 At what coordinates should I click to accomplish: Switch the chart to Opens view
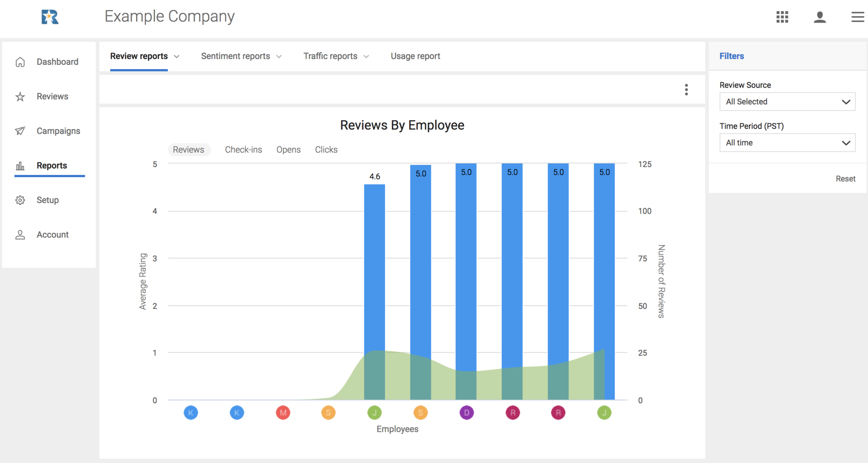pyautogui.click(x=288, y=150)
